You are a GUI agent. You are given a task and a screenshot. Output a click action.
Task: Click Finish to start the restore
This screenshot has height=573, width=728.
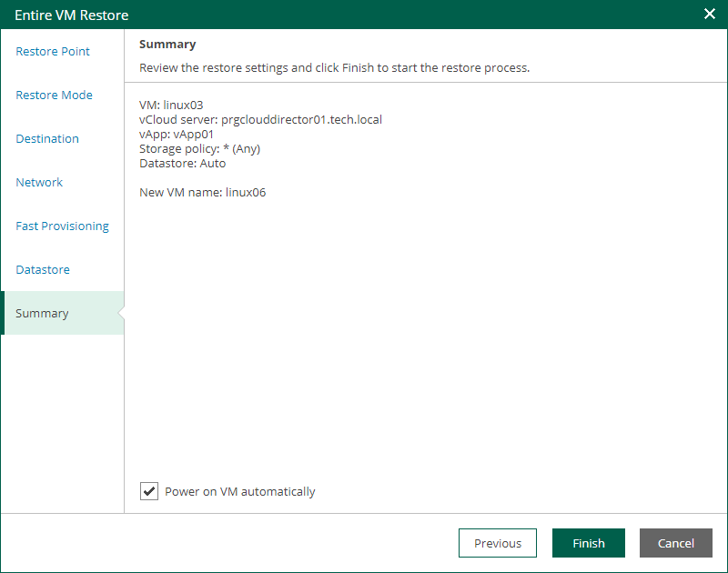click(x=588, y=543)
